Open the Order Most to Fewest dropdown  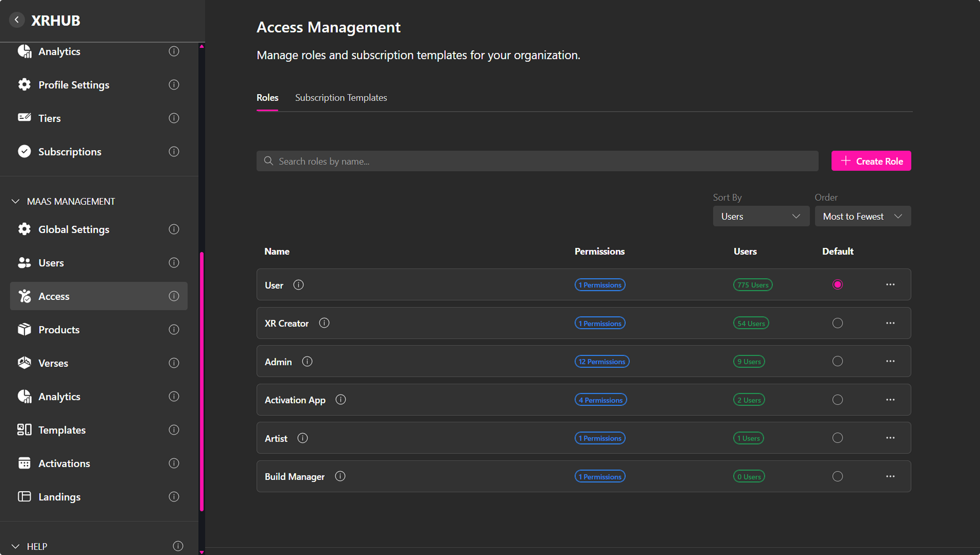pos(862,217)
